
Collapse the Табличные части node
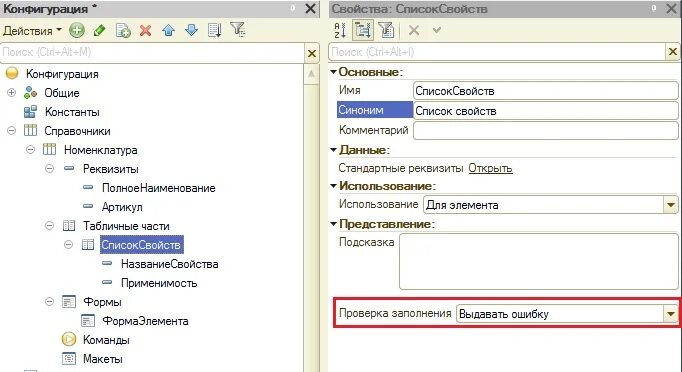50,225
